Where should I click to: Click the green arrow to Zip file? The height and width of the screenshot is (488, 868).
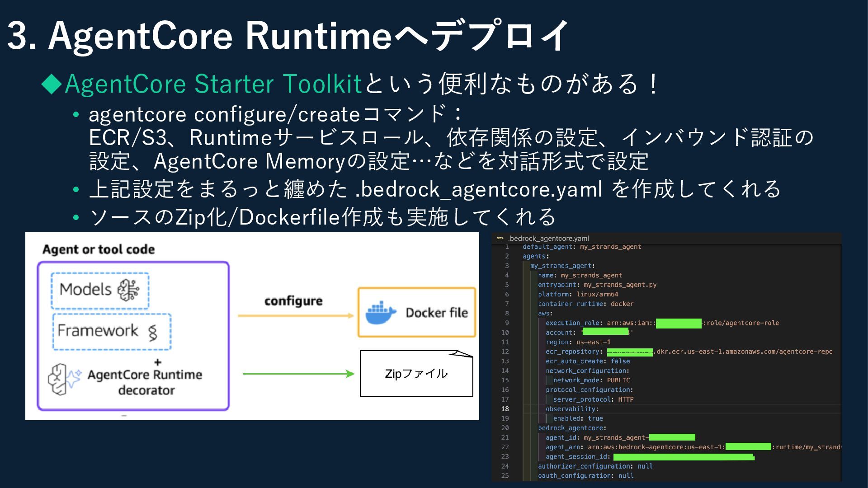tap(298, 374)
